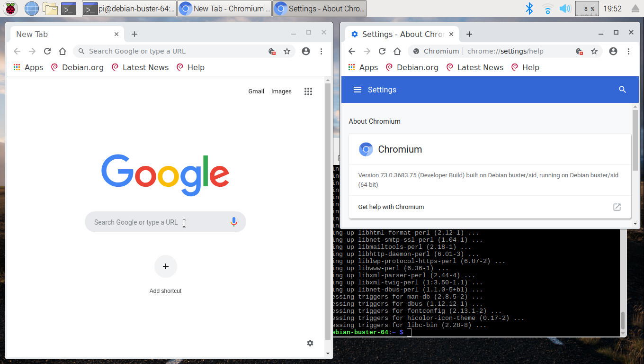The height and width of the screenshot is (364, 644).
Task: Go home in the Settings window
Action: pyautogui.click(x=397, y=51)
